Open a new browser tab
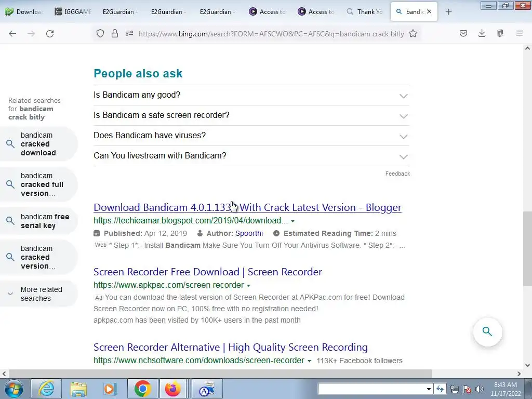 click(x=448, y=12)
